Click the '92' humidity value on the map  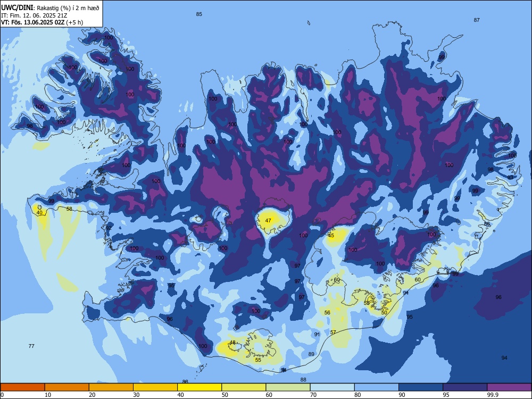[109, 228]
